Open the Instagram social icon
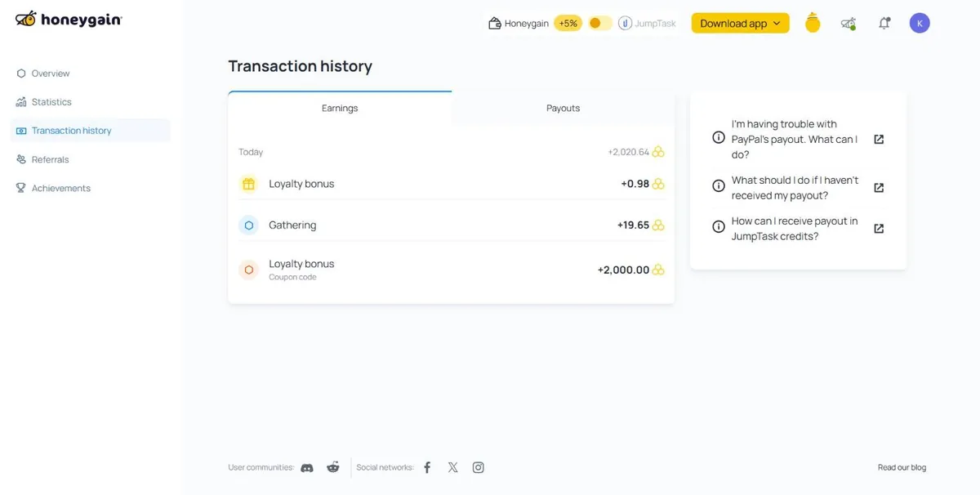Screen dimensions: 980x495 pos(479,467)
